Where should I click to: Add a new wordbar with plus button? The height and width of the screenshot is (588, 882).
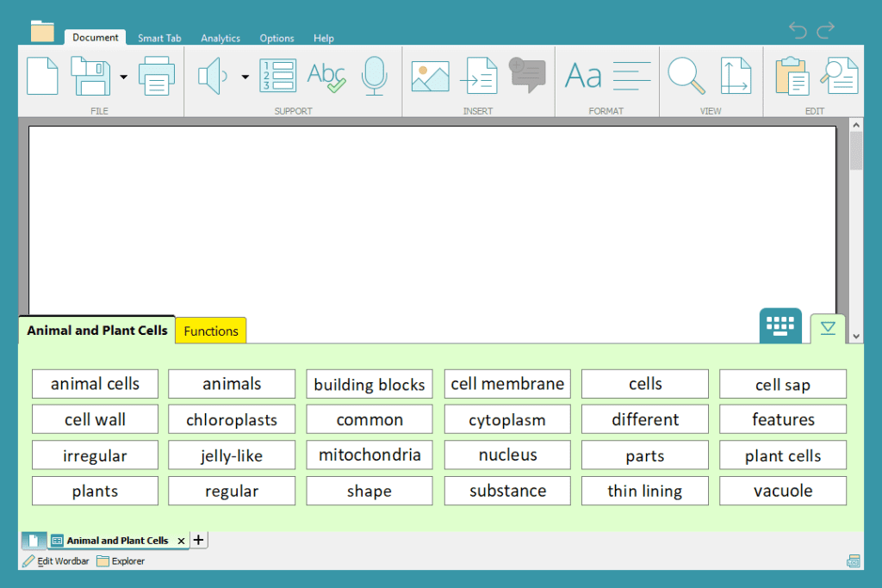coord(199,540)
